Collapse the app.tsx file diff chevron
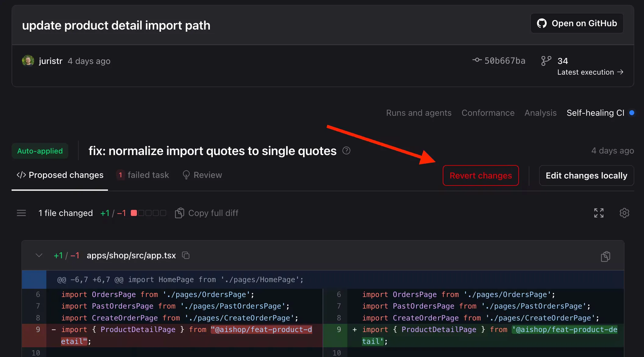 click(39, 255)
